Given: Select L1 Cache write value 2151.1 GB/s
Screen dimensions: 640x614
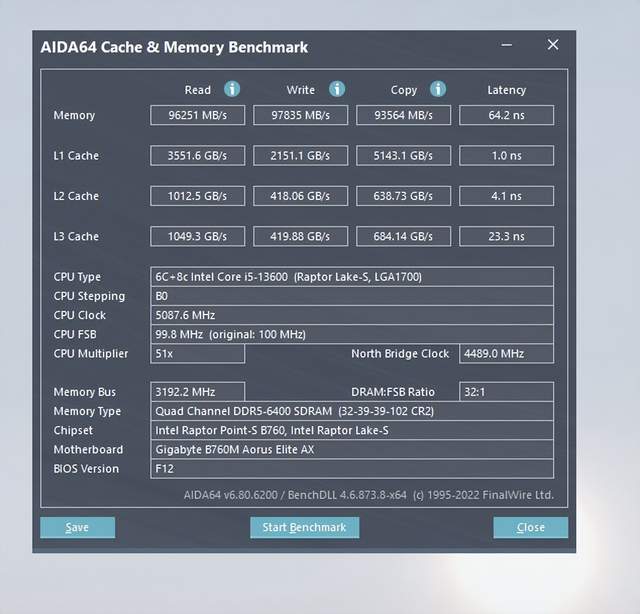Looking at the screenshot, I should coord(300,156).
